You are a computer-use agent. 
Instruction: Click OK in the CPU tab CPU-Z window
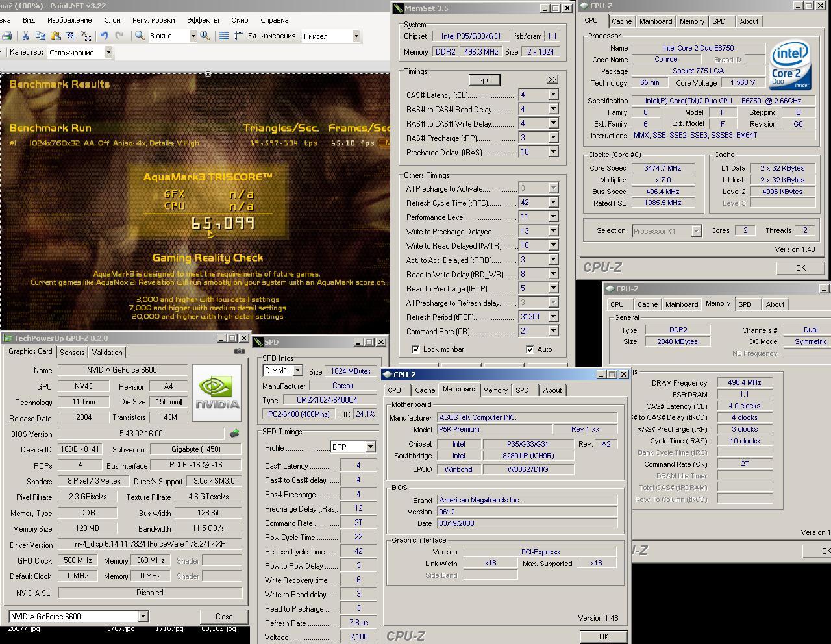pos(800,267)
